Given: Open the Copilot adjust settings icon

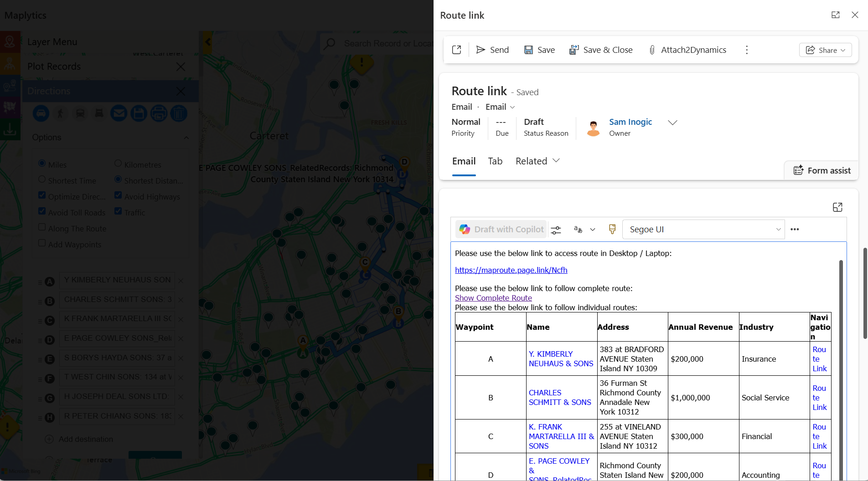Looking at the screenshot, I should pyautogui.click(x=556, y=230).
